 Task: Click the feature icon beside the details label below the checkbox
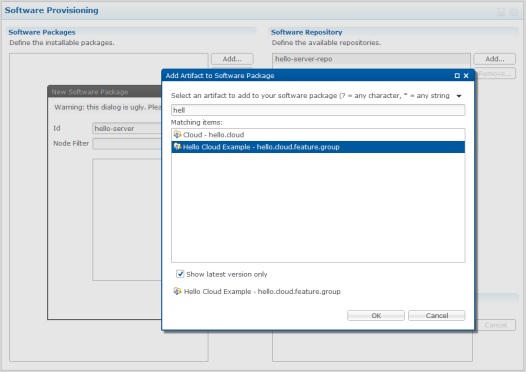pos(177,291)
